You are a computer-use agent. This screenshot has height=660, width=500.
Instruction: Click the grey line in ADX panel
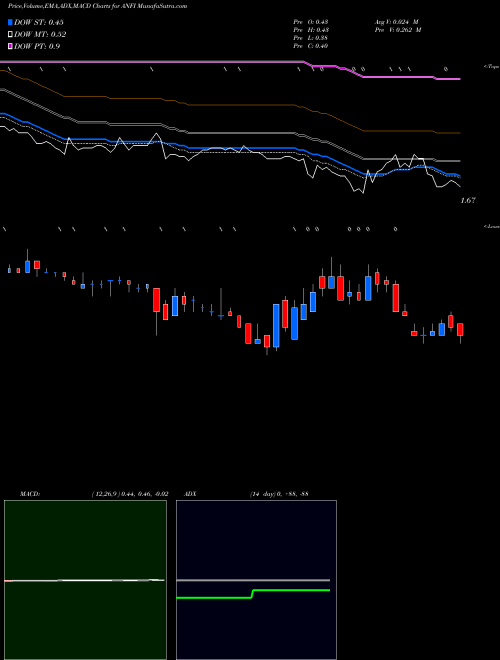(253, 580)
